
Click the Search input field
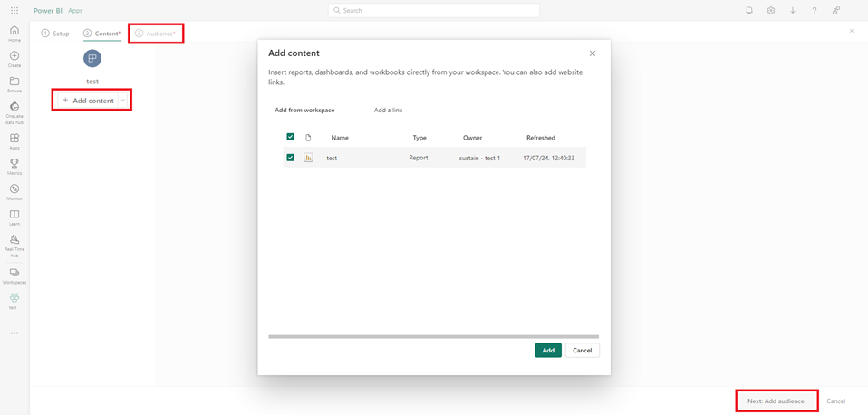pos(434,11)
